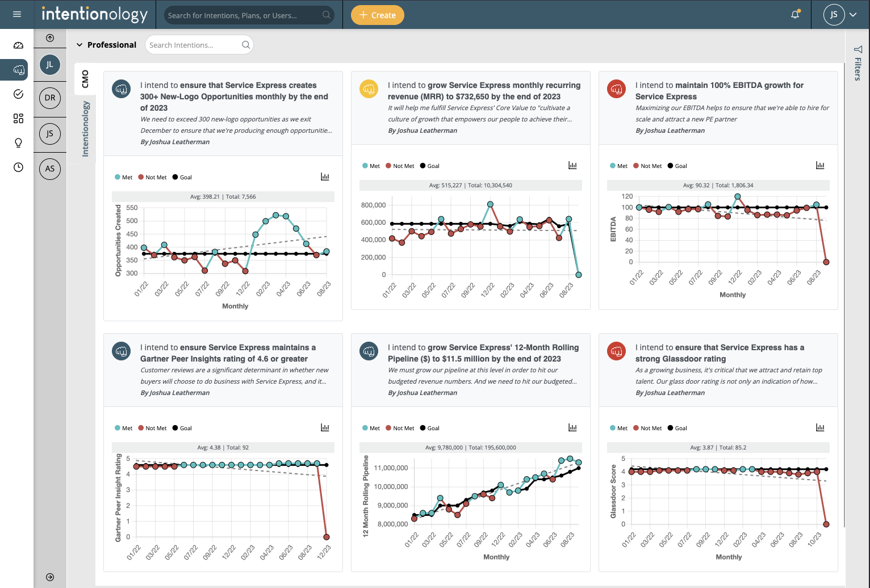The image size is (870, 588).
Task: Select the DR user avatar
Action: 50,98
